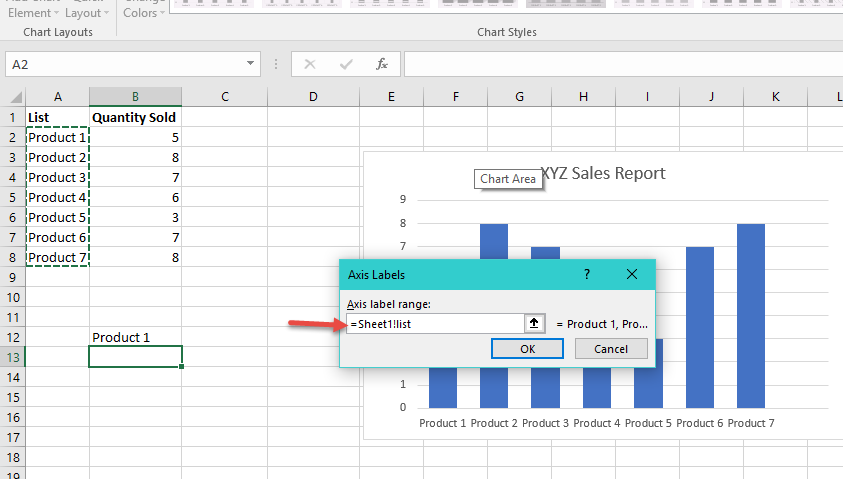The image size is (843, 479).
Task: Click the Select All corner triangle
Action: point(16,97)
